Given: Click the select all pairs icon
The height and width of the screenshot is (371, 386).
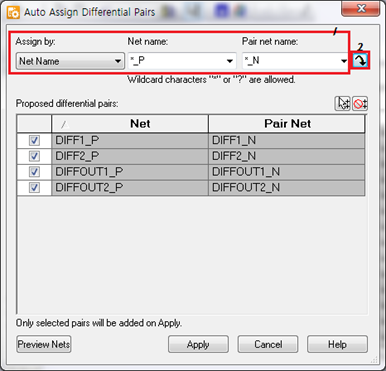Looking at the screenshot, I should pos(342,104).
